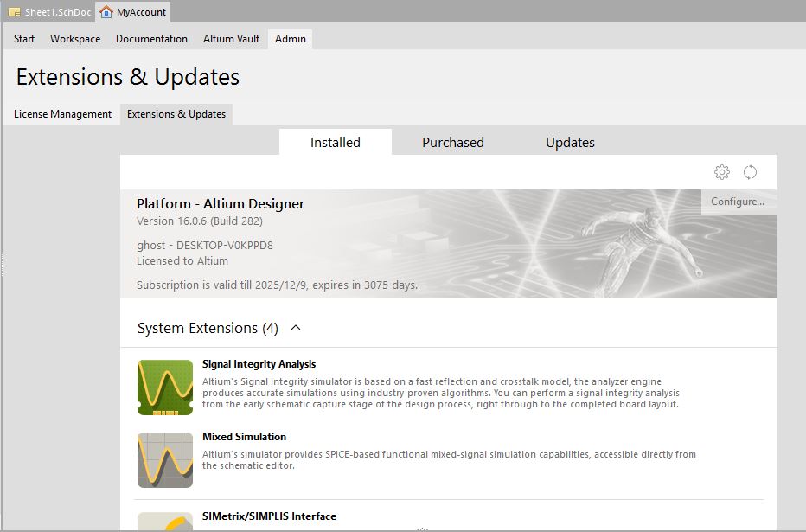806x532 pixels.
Task: Click the Platform - Altium Designer heading
Action: point(221,204)
